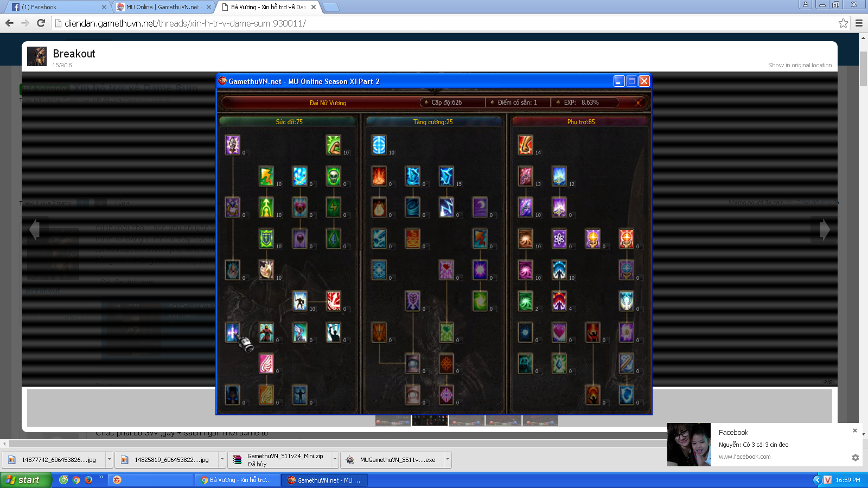Open the Chrome hamburger menu

pyautogui.click(x=859, y=23)
